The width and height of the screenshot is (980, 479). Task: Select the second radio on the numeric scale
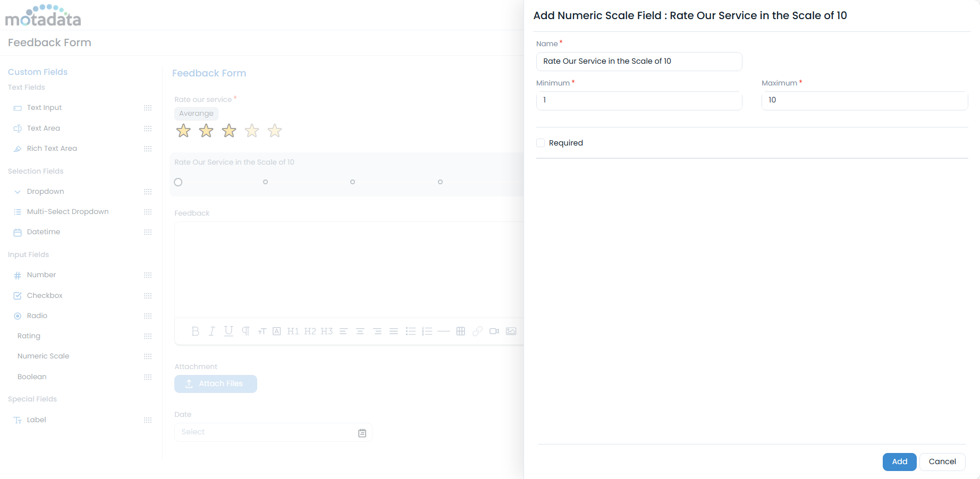265,182
